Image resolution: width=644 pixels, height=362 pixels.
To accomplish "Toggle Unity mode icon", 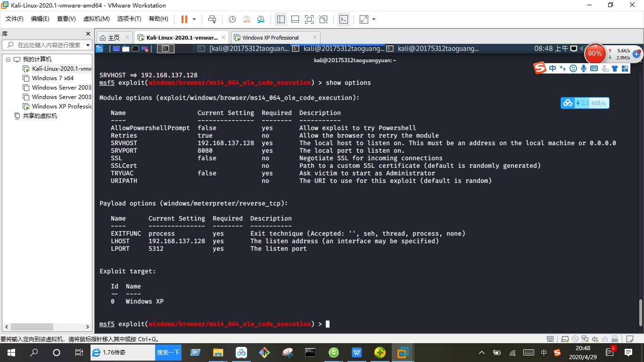I will (x=323, y=19).
